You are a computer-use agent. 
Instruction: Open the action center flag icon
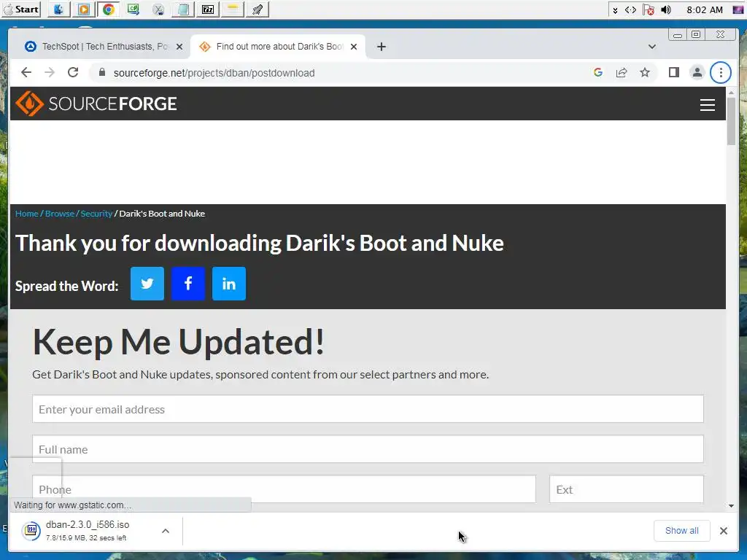tap(648, 9)
